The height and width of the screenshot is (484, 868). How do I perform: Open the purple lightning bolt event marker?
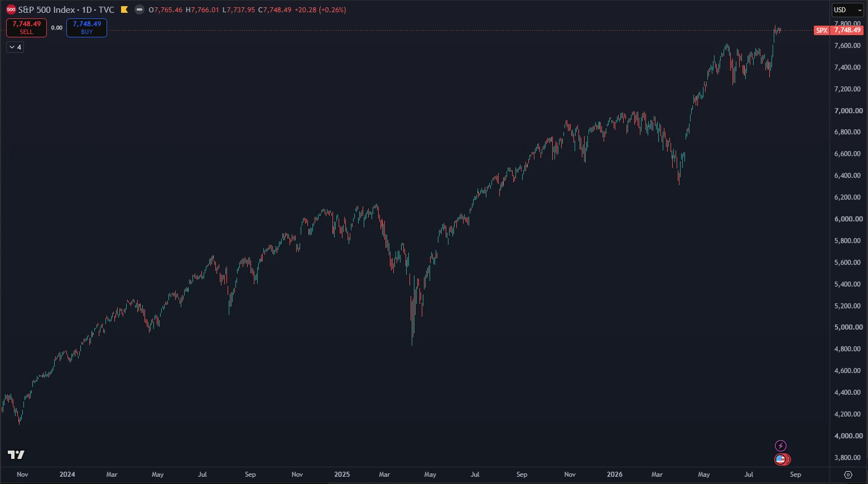(x=781, y=446)
